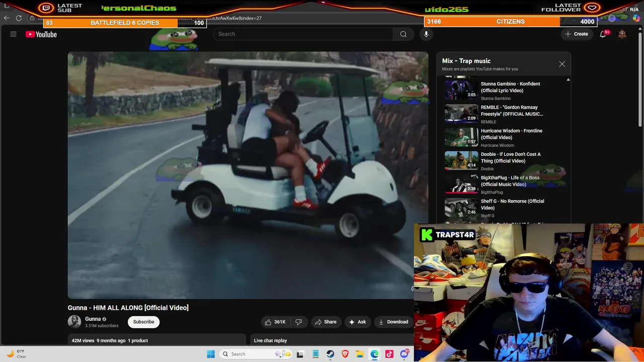Screen dimensions: 644x362
Task: Click the search magnifier button
Action: click(403, 34)
